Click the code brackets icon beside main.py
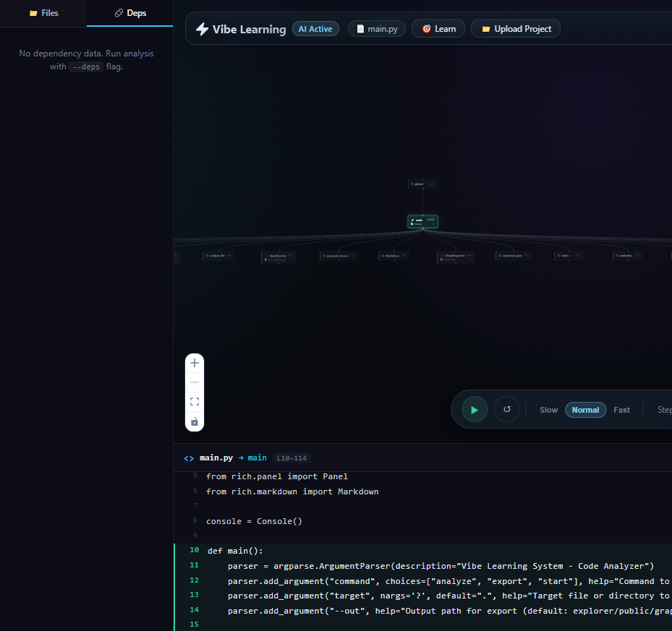The height and width of the screenshot is (631, 672). [189, 458]
